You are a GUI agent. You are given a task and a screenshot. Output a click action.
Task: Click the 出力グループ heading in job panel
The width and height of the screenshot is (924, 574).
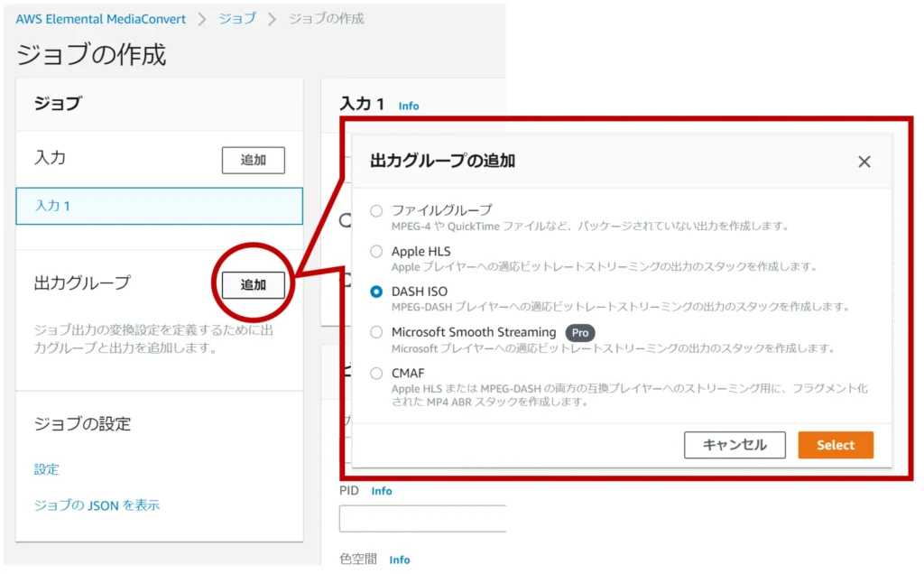click(x=82, y=283)
